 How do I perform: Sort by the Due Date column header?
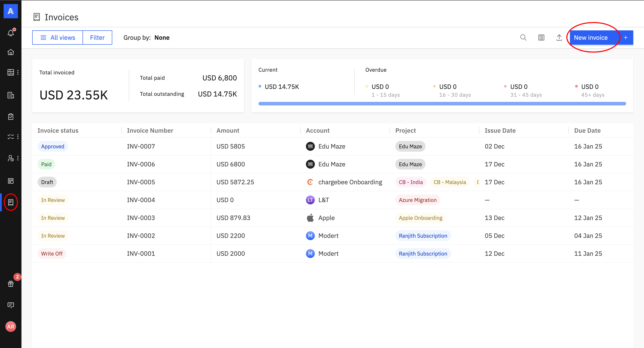tap(587, 130)
